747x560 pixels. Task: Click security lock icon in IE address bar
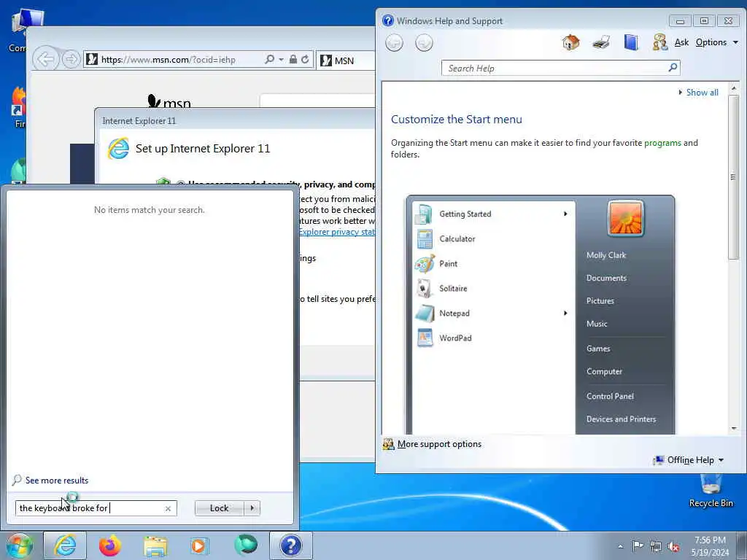pos(293,60)
